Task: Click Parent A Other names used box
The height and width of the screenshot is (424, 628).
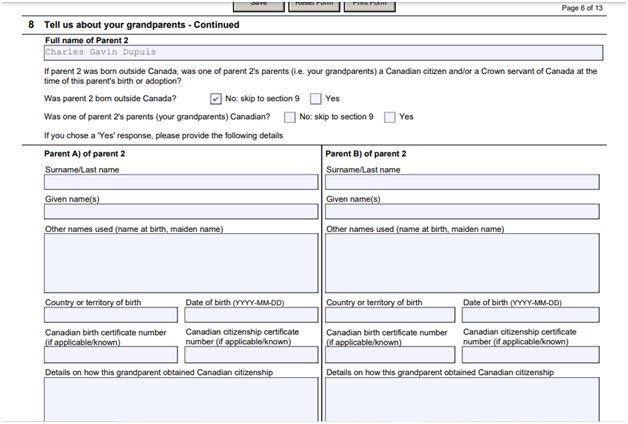Action: pyautogui.click(x=181, y=263)
